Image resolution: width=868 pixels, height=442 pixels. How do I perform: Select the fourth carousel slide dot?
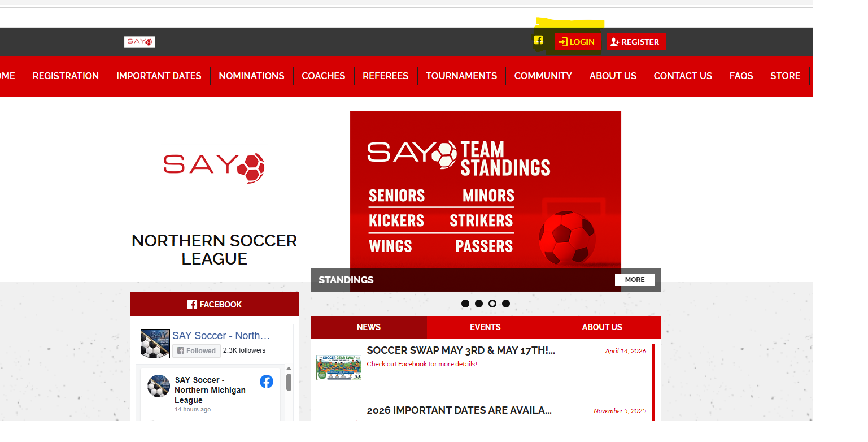click(x=506, y=304)
